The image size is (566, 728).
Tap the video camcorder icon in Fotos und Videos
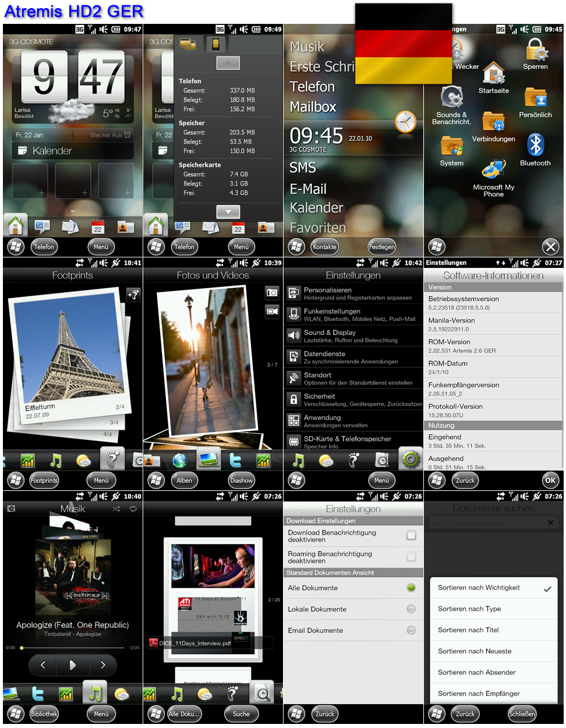(x=272, y=312)
